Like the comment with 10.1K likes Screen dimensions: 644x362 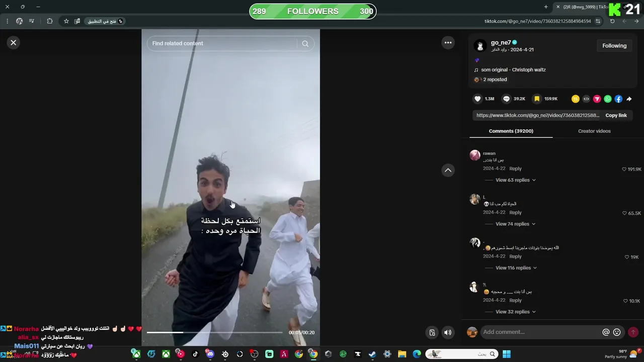click(x=625, y=301)
